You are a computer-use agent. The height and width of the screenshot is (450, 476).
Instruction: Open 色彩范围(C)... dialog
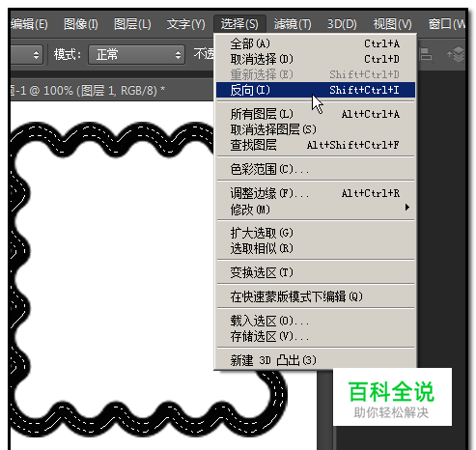[316, 169]
